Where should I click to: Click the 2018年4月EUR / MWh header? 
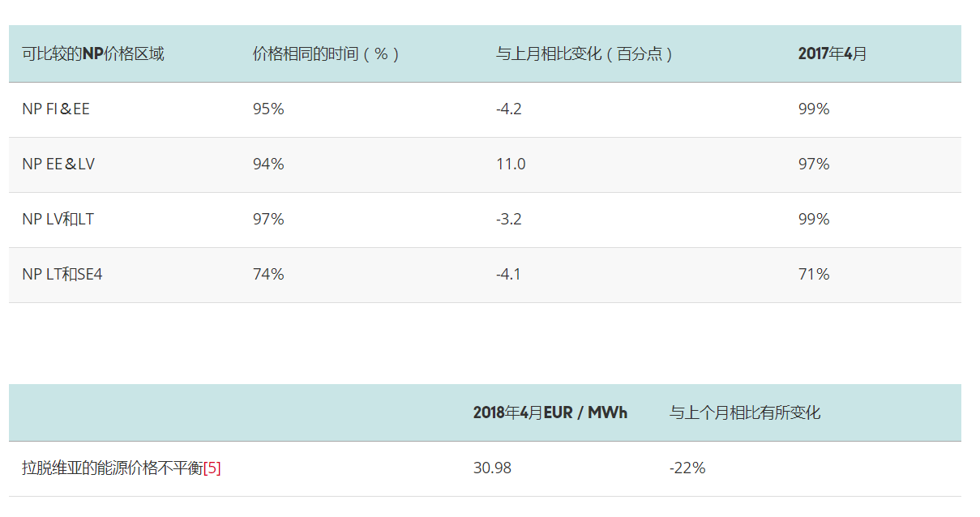coord(550,413)
